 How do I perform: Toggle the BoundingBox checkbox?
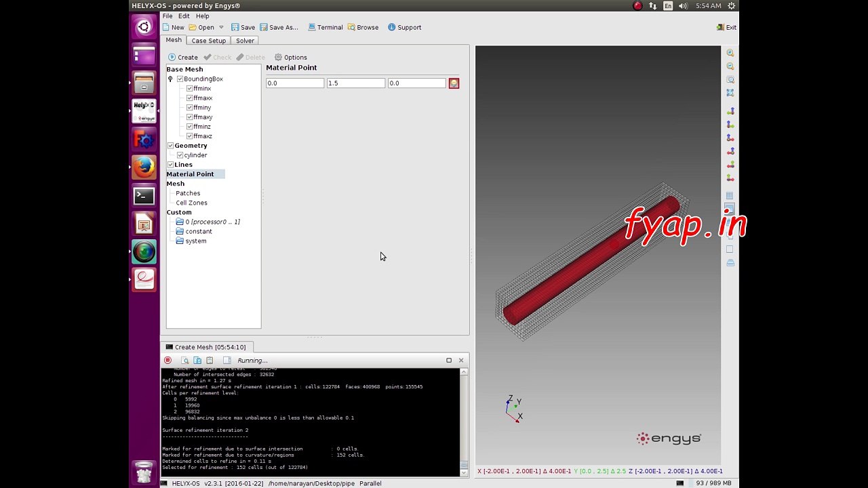click(180, 79)
